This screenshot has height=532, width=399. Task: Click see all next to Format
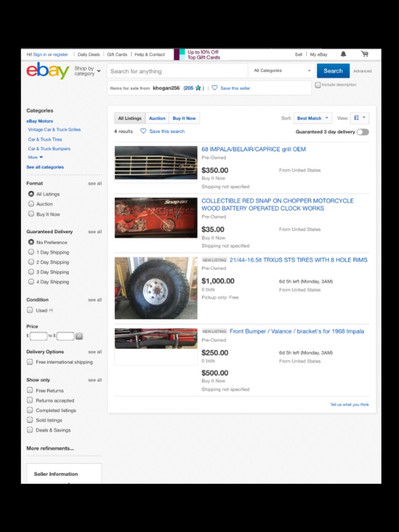95,183
